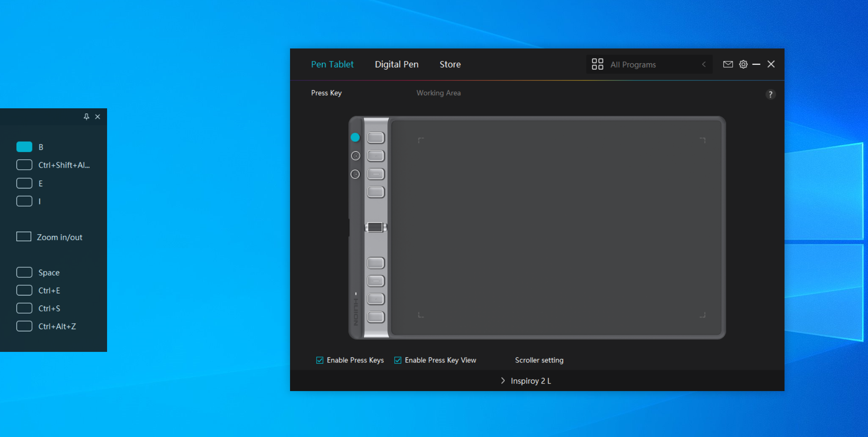
Task: Click the active teal mode indicator
Action: pos(355,137)
